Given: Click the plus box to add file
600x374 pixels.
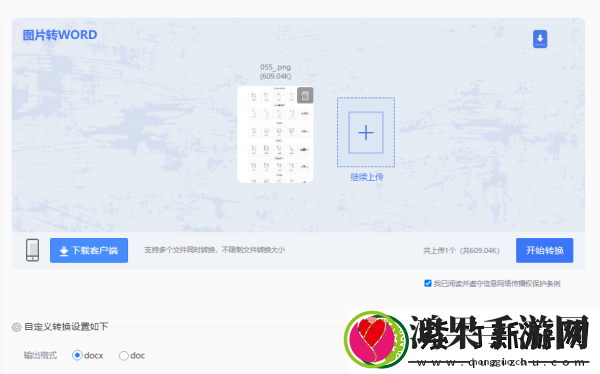Looking at the screenshot, I should point(366,132).
